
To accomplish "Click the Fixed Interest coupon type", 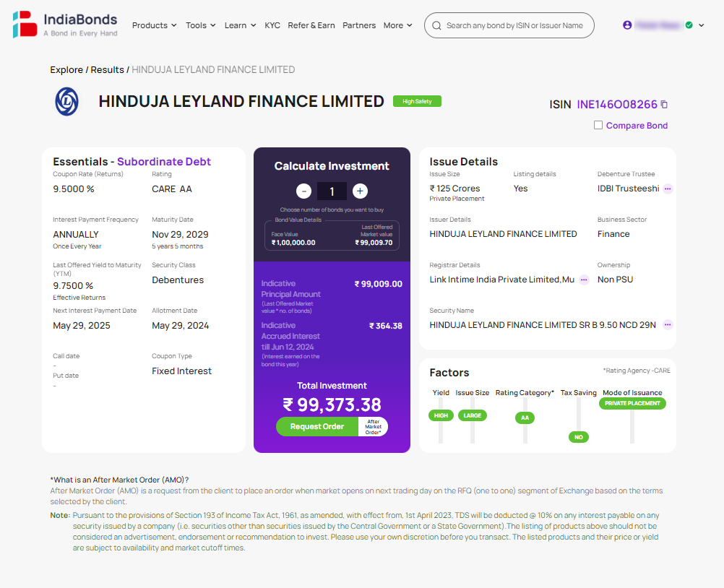I will [x=181, y=371].
